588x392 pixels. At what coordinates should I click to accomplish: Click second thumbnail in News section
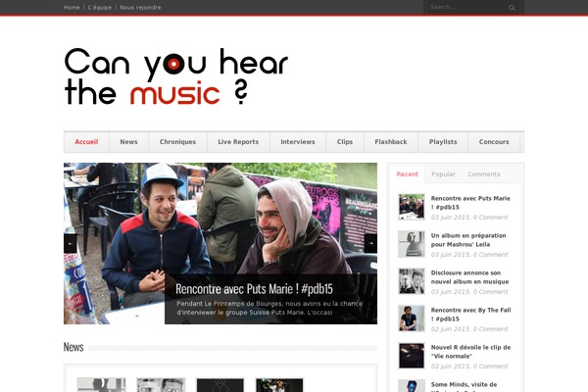161,385
